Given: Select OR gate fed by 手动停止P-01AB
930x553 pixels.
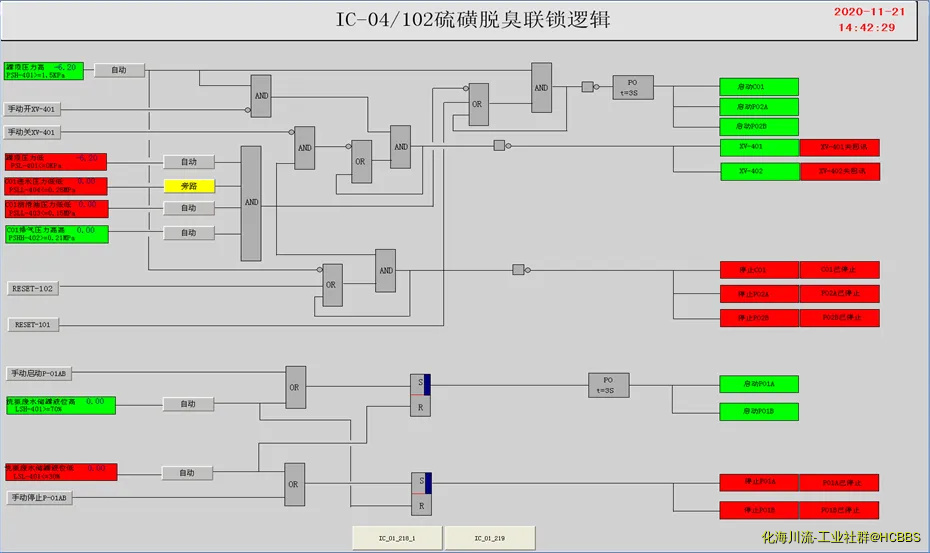Looking at the screenshot, I should 294,485.
